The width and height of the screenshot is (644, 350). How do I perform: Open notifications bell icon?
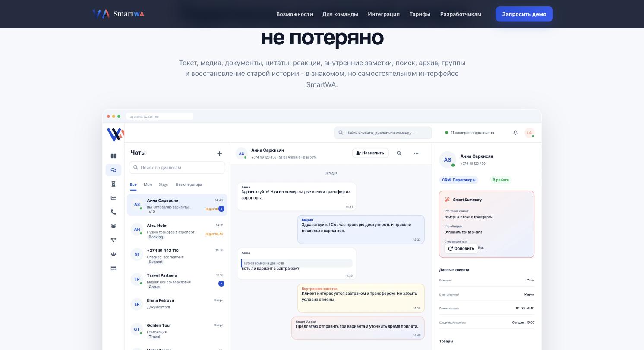click(x=515, y=133)
